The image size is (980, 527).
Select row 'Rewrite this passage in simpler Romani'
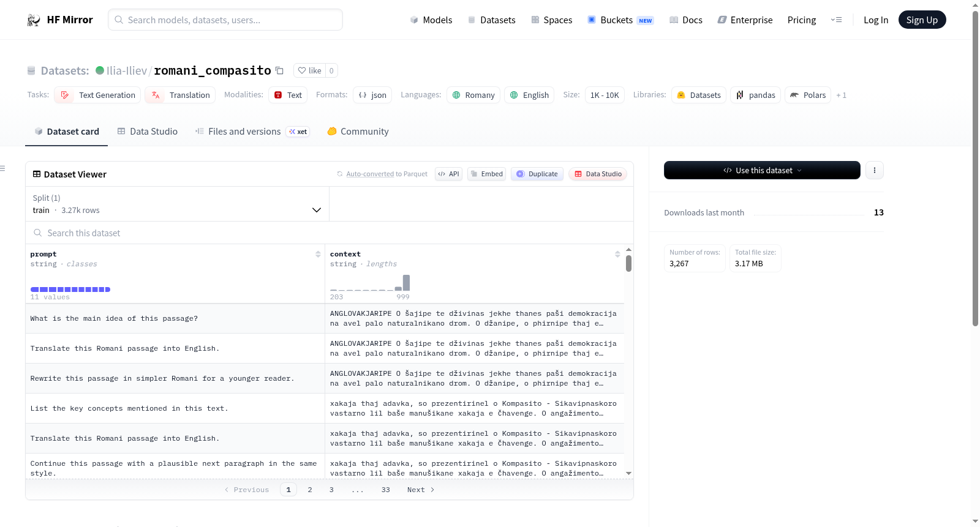pyautogui.click(x=325, y=378)
